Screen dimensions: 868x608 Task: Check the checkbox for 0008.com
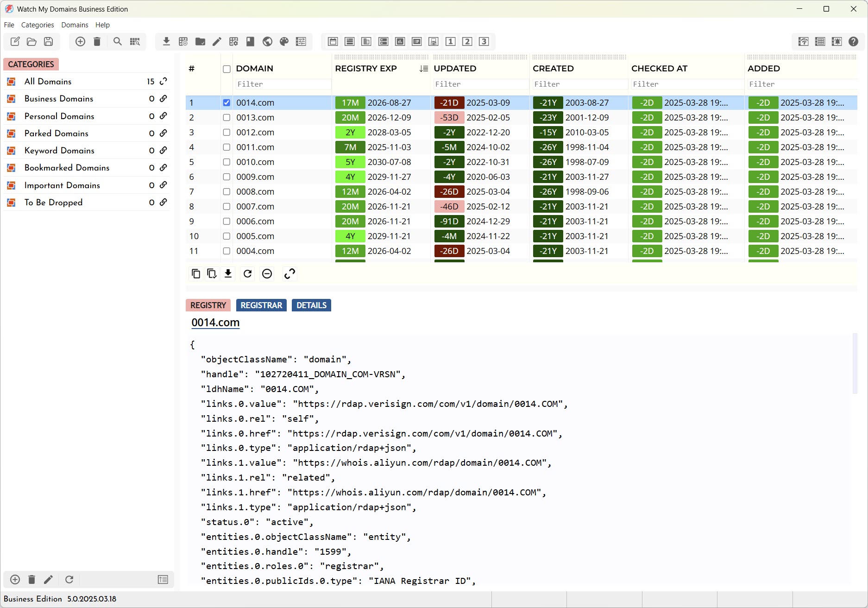pyautogui.click(x=226, y=192)
